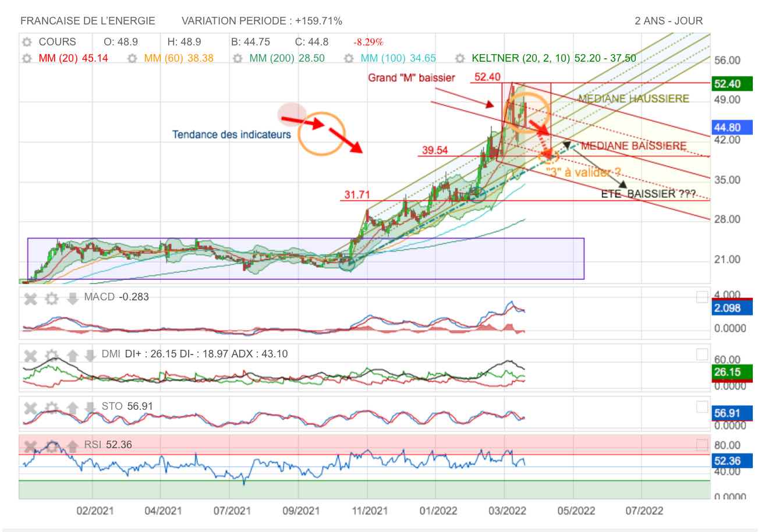Move the DMI panel up
The image size is (779, 532).
point(72,354)
